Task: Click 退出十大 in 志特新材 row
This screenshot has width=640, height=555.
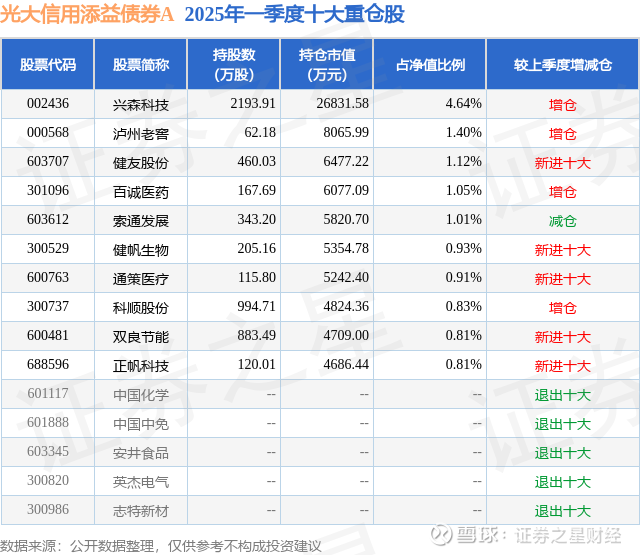Action: click(x=563, y=511)
